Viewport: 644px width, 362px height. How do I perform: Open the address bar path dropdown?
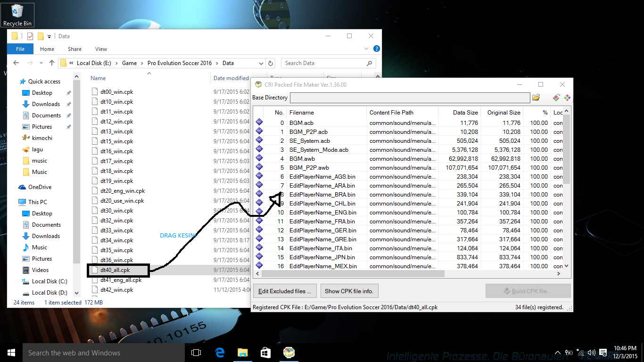click(x=262, y=63)
